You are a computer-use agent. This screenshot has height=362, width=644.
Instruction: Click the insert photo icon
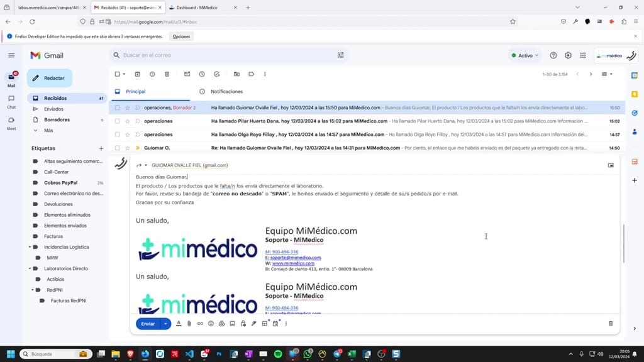pos(233,324)
